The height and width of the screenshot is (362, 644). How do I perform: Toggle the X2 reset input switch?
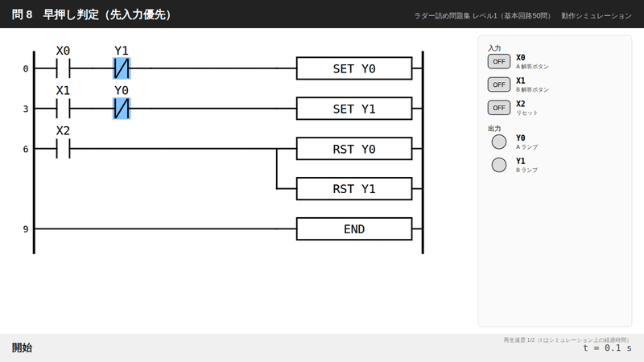499,108
